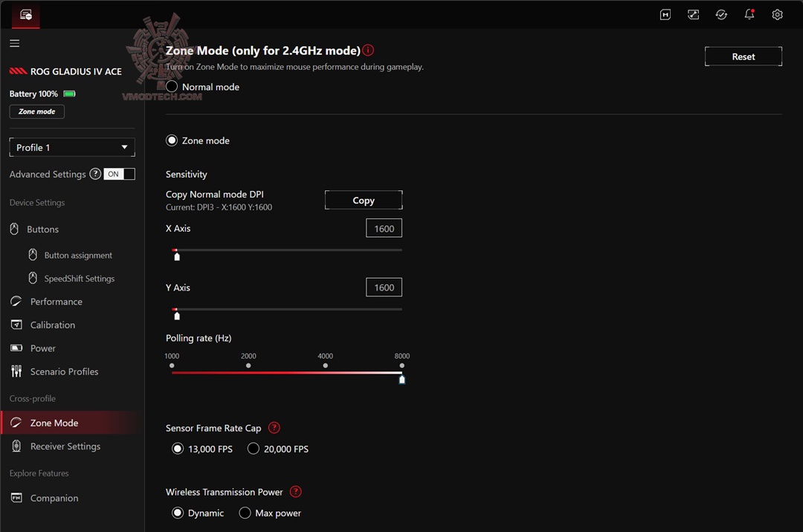Click the Copy button for Normal mode DPI
803x532 pixels.
coord(364,200)
